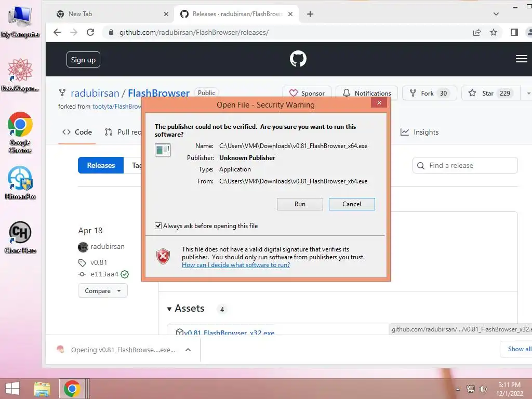Open the v0.81 tag link
This screenshot has height=399, width=532.
[99, 262]
